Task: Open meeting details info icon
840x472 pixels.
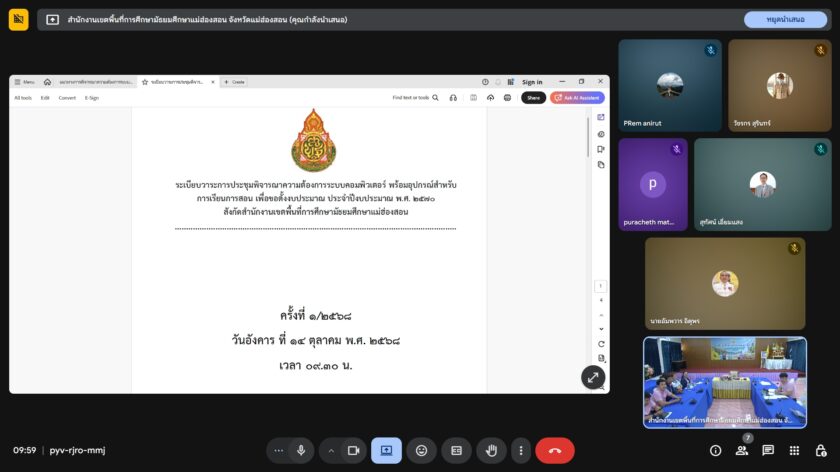Action: (715, 451)
